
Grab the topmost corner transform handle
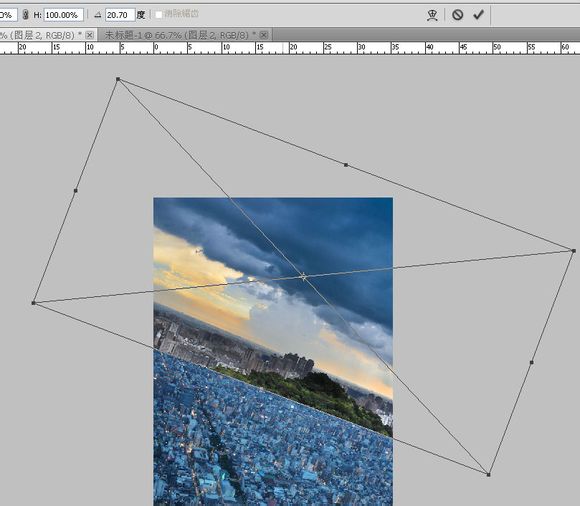tap(118, 79)
